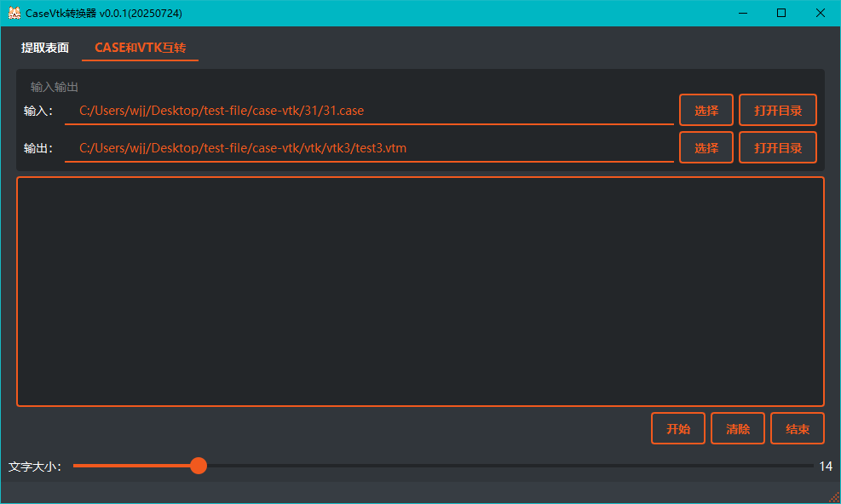Viewport: 841px width, 504px height.
Task: Click 清除 to clear the log area
Action: coord(737,428)
